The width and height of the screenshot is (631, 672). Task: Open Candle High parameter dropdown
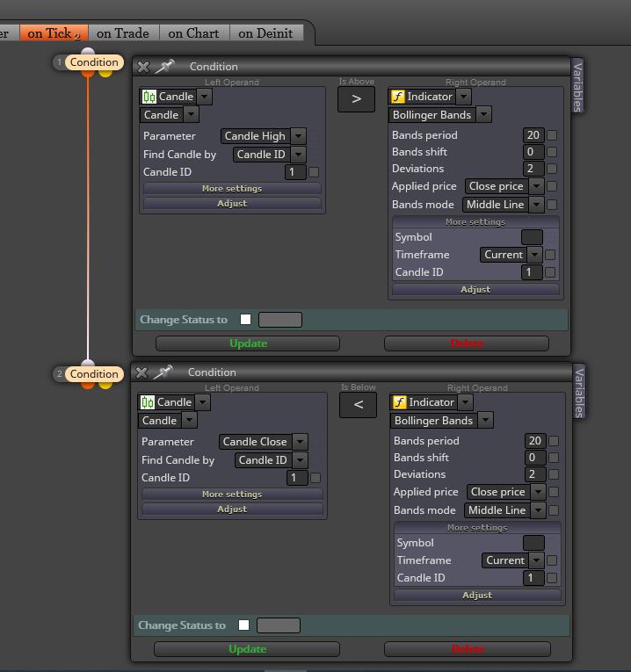[x=263, y=136]
